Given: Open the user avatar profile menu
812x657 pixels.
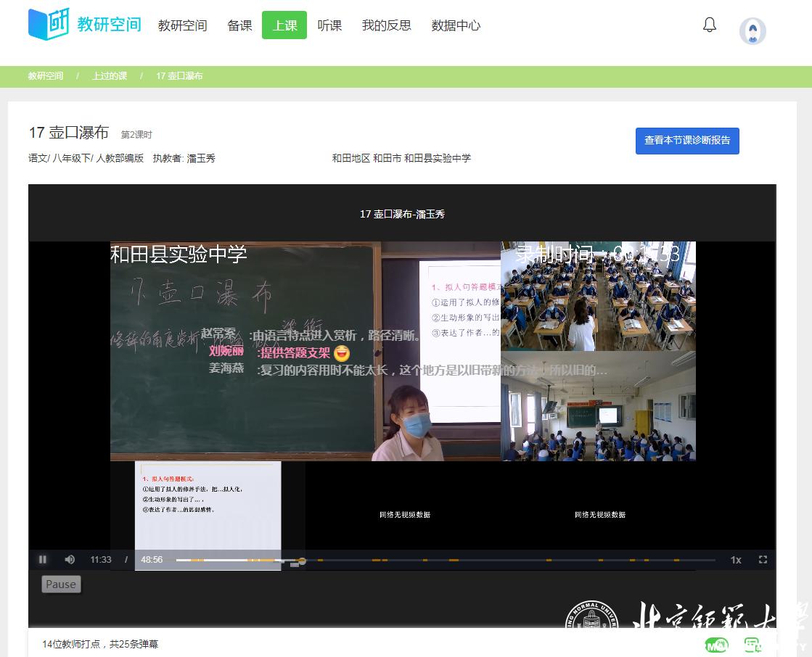Looking at the screenshot, I should coord(752,31).
